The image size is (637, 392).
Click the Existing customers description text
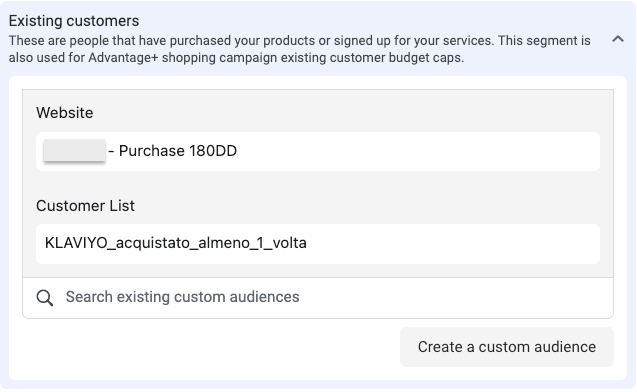[x=299, y=49]
